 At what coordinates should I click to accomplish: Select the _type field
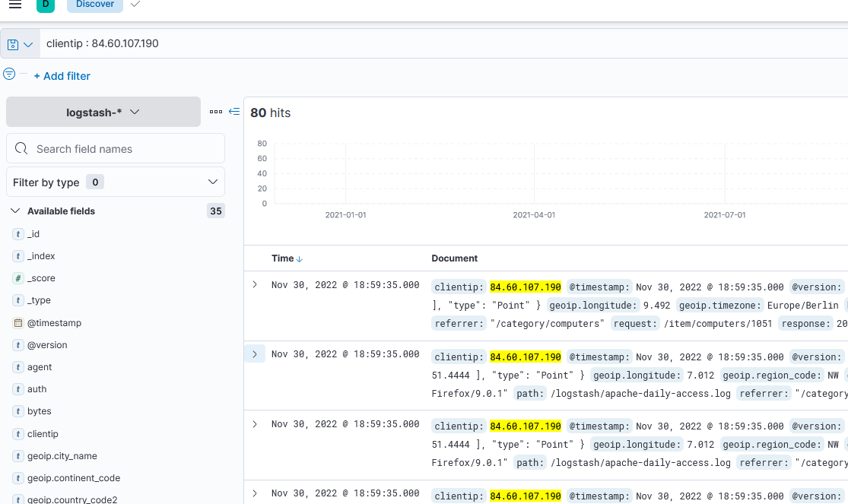[39, 300]
